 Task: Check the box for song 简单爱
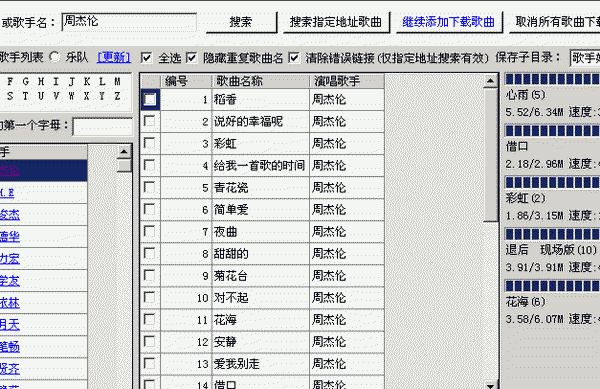150,209
